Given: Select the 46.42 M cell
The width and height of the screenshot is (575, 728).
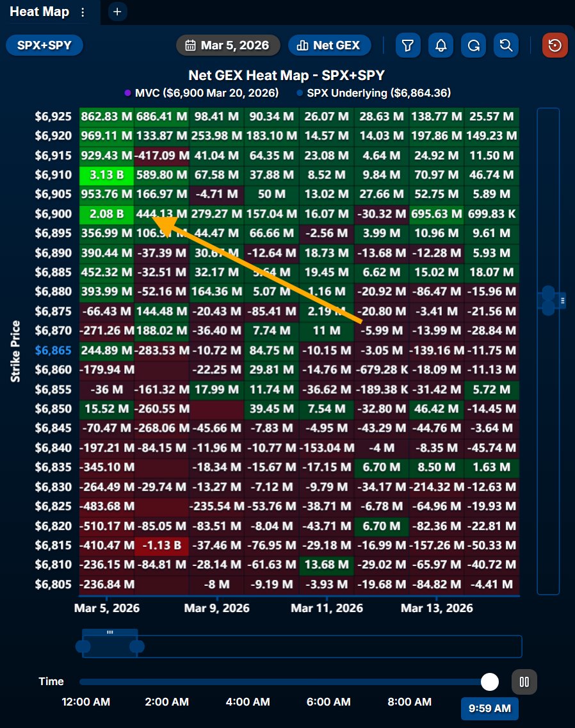Looking at the screenshot, I should (436, 408).
